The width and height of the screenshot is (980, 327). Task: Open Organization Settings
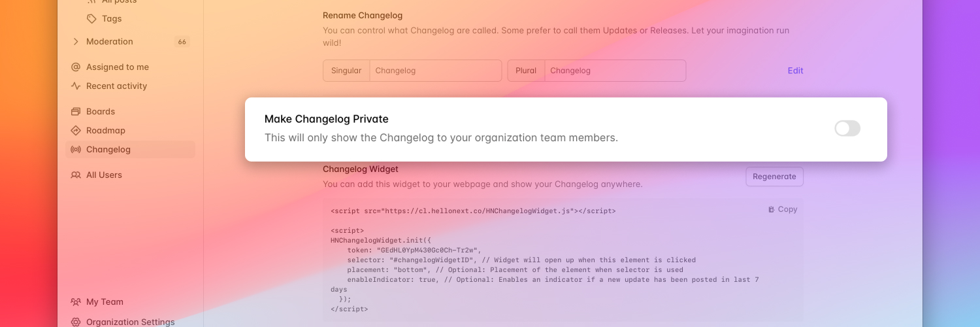point(131,322)
